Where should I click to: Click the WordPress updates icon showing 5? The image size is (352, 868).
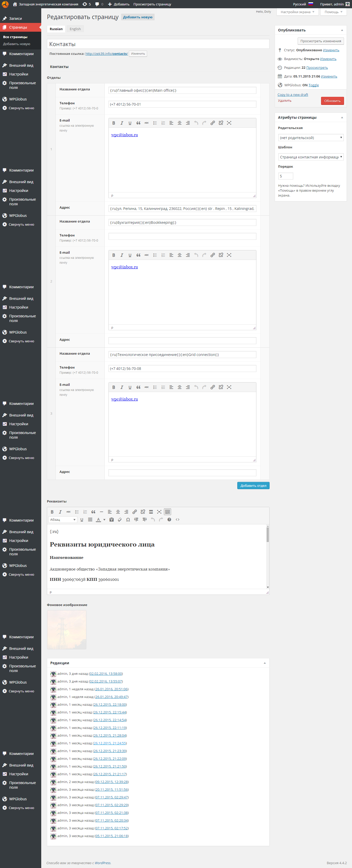tap(87, 4)
